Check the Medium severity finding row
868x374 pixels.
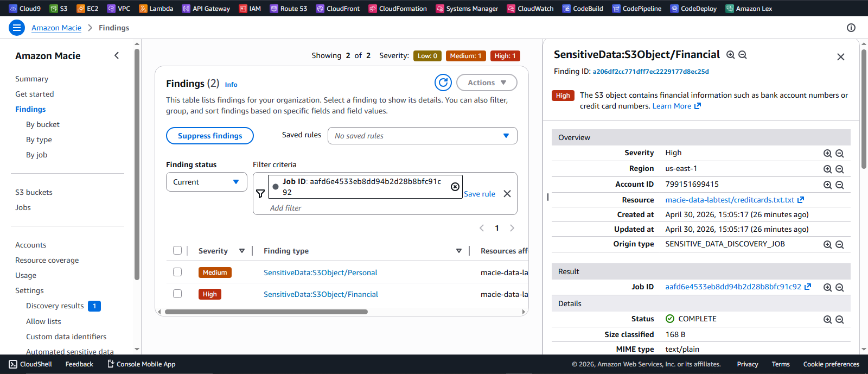(177, 272)
